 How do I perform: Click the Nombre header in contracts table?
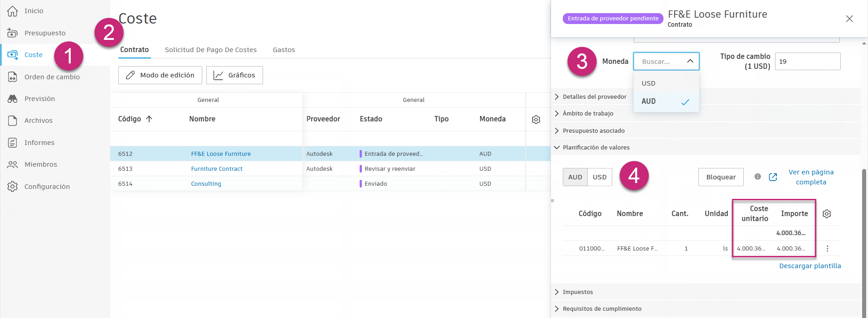[202, 119]
